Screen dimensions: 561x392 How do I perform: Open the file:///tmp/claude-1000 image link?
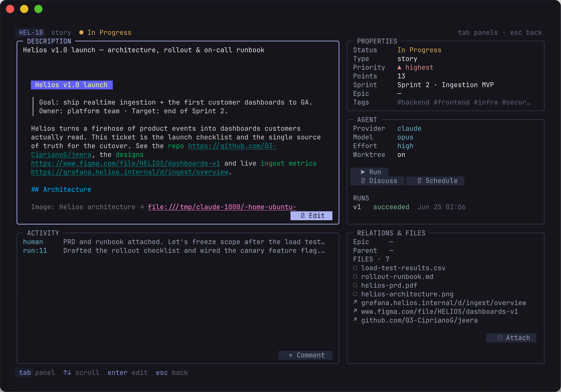[222, 207]
